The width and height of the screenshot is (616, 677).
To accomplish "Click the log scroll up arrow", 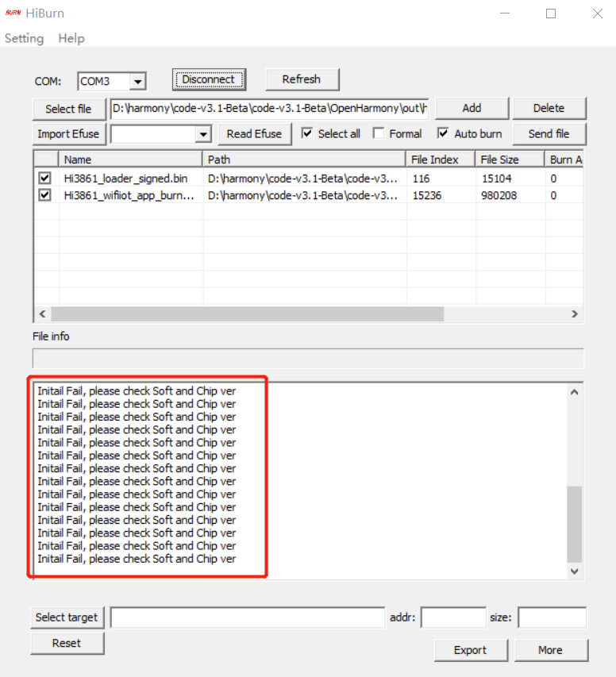I will tap(575, 391).
